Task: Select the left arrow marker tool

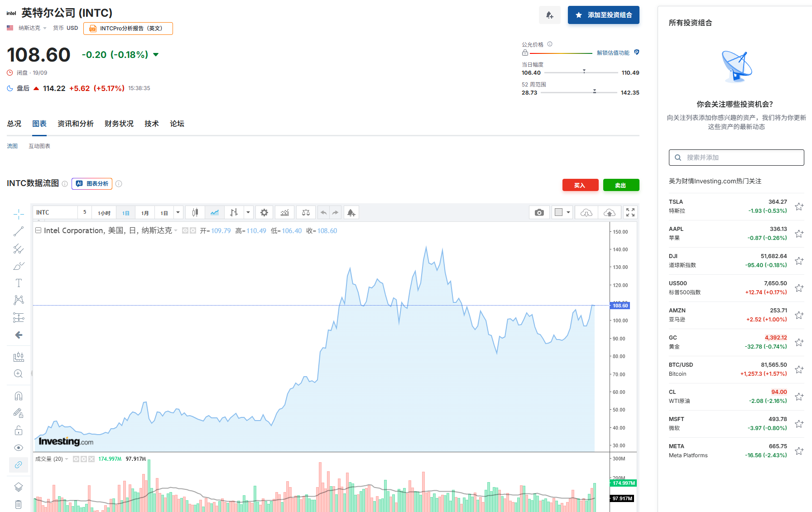Action: pyautogui.click(x=19, y=335)
